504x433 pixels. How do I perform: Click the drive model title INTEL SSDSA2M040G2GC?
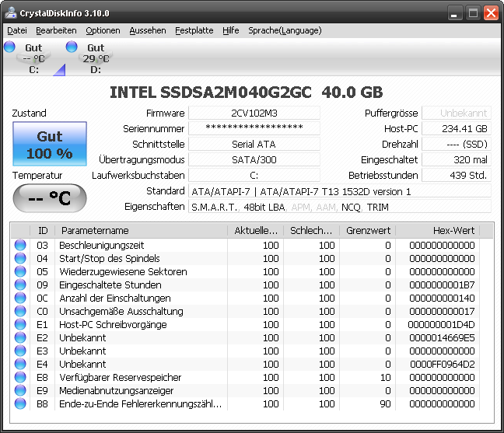point(211,93)
